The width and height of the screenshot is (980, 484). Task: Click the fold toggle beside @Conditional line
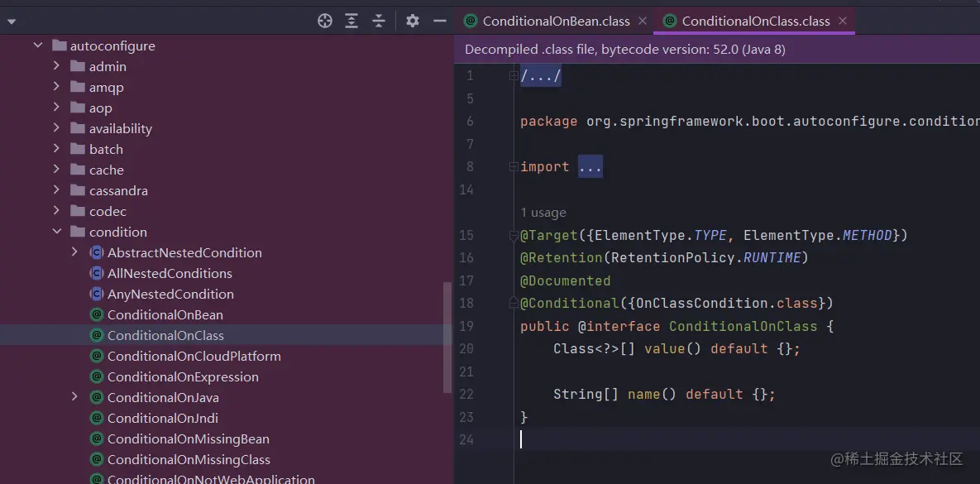[x=514, y=303]
